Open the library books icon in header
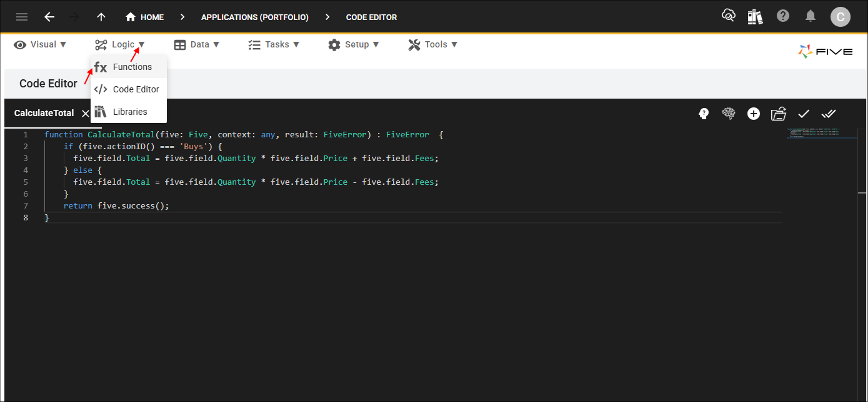This screenshot has width=868, height=402. pyautogui.click(x=755, y=16)
